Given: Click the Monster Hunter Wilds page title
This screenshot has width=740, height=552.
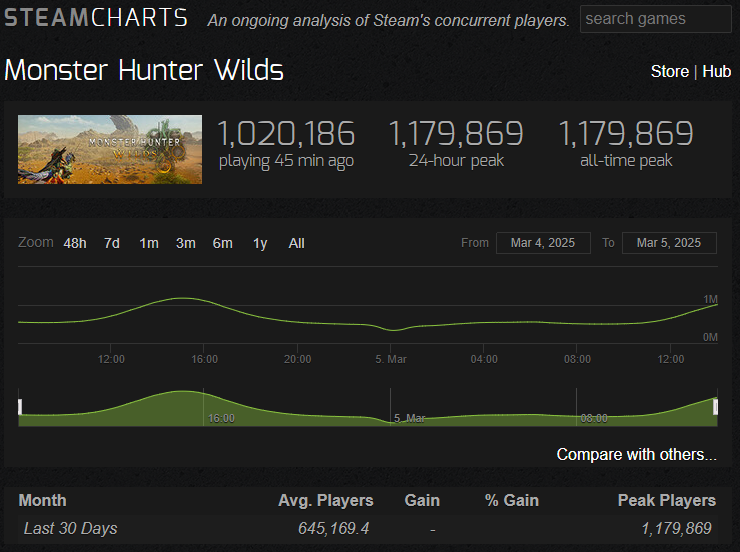Looking at the screenshot, I should [144, 70].
